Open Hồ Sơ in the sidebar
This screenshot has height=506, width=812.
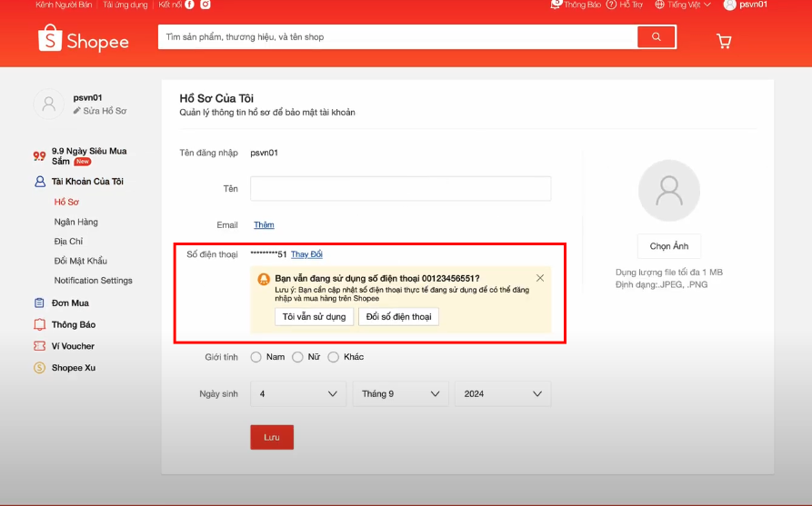point(66,202)
